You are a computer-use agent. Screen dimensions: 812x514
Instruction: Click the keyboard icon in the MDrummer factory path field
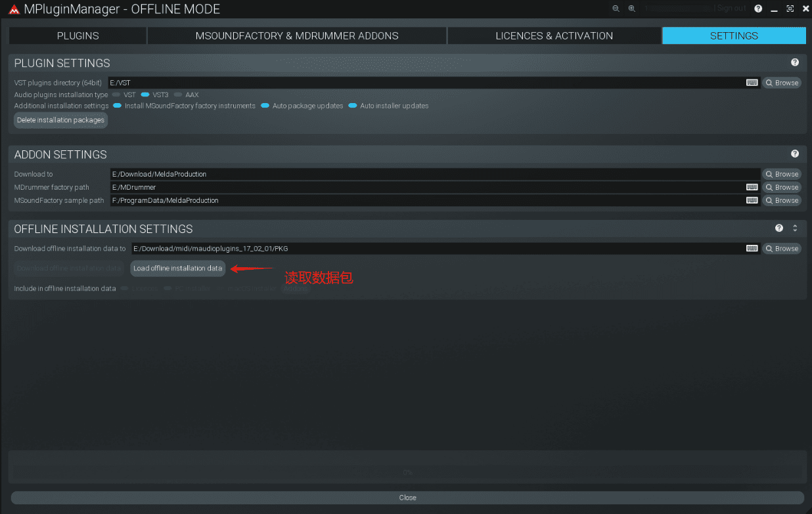point(752,187)
